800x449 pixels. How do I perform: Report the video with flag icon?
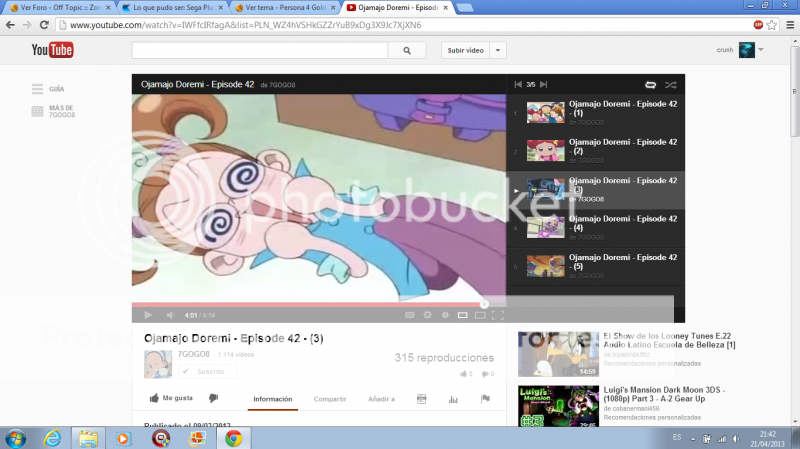[485, 399]
